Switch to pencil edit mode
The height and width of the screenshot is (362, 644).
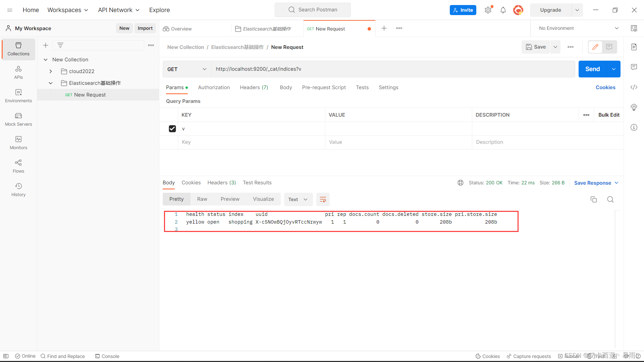(x=595, y=47)
